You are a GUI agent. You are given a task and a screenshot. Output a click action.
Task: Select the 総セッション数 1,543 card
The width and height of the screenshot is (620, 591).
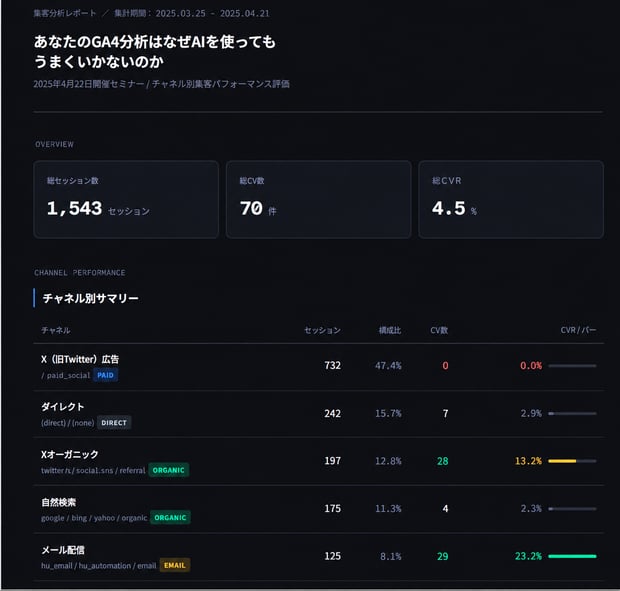click(x=126, y=199)
